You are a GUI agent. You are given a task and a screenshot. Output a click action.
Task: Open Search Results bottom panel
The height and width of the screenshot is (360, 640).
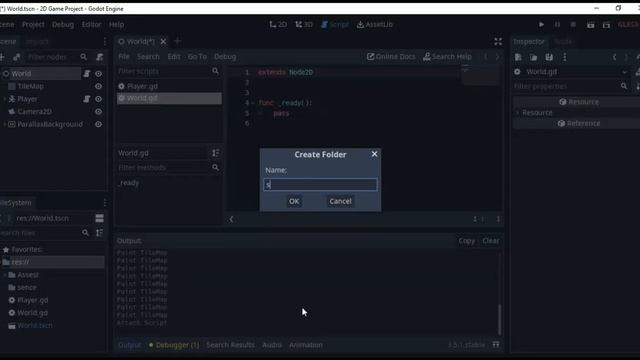coord(230,345)
